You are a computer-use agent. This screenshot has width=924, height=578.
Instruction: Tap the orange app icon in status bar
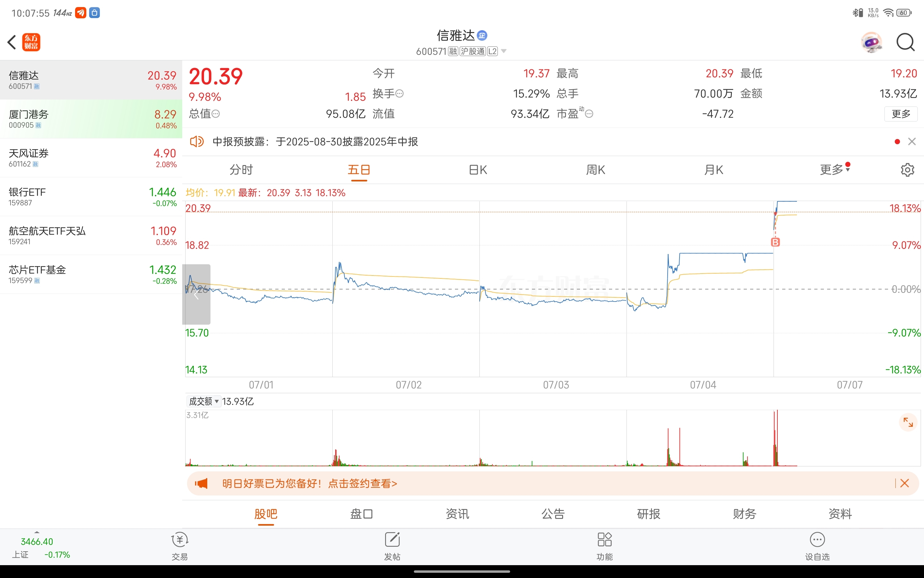click(81, 13)
